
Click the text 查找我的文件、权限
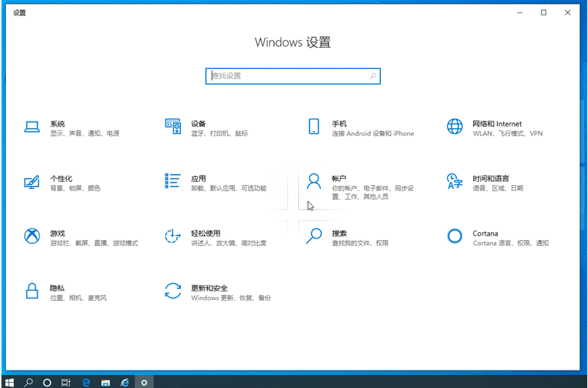360,243
